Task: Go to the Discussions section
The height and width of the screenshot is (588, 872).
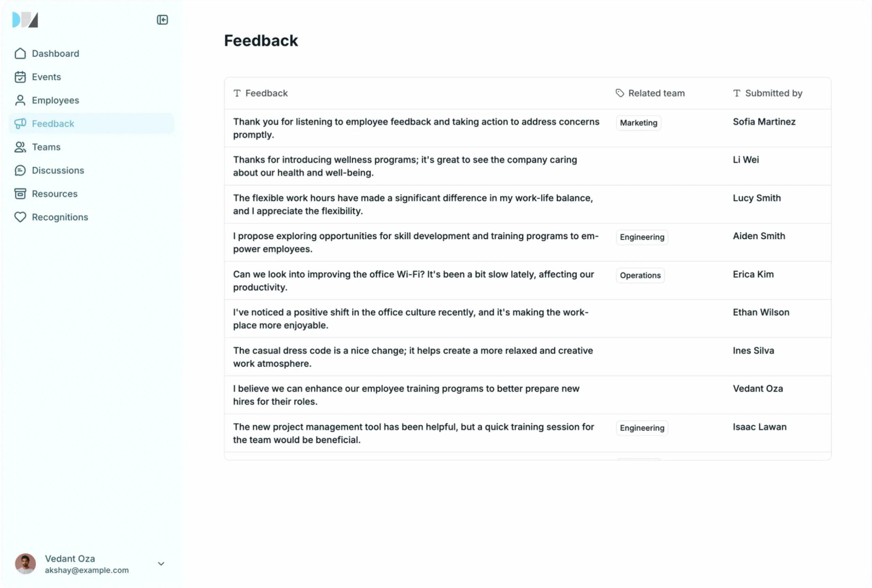Action: tap(58, 171)
